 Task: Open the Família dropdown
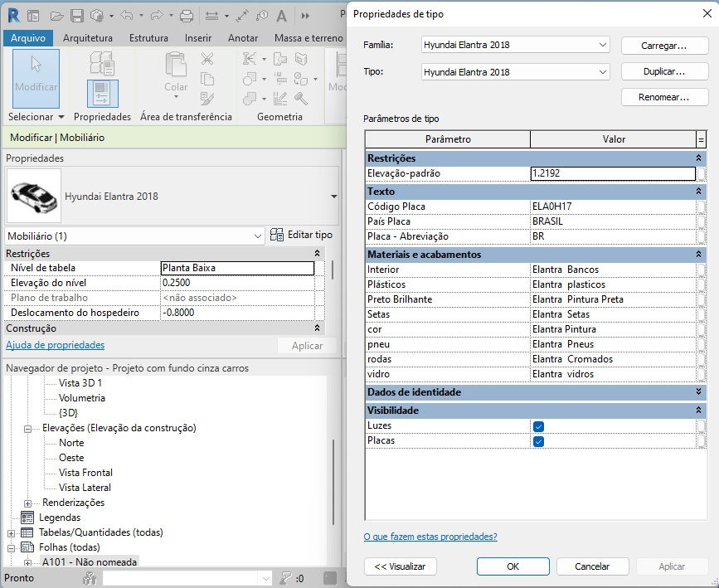515,45
